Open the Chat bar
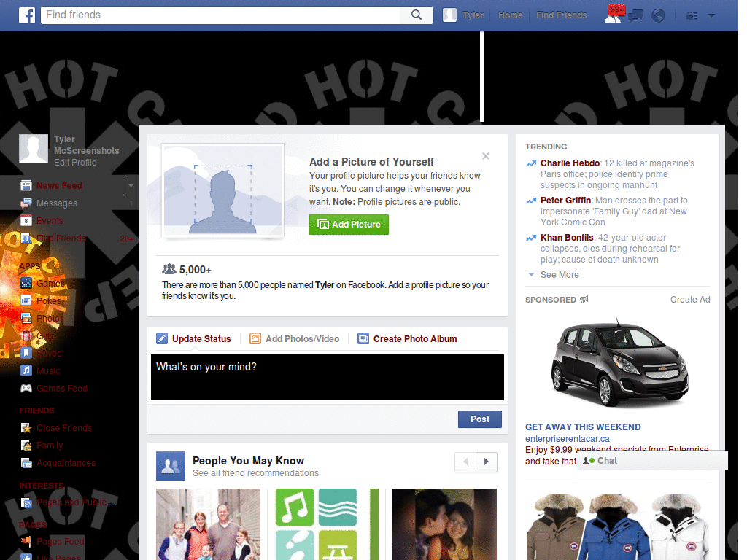This screenshot has width=747, height=560. (x=652, y=461)
